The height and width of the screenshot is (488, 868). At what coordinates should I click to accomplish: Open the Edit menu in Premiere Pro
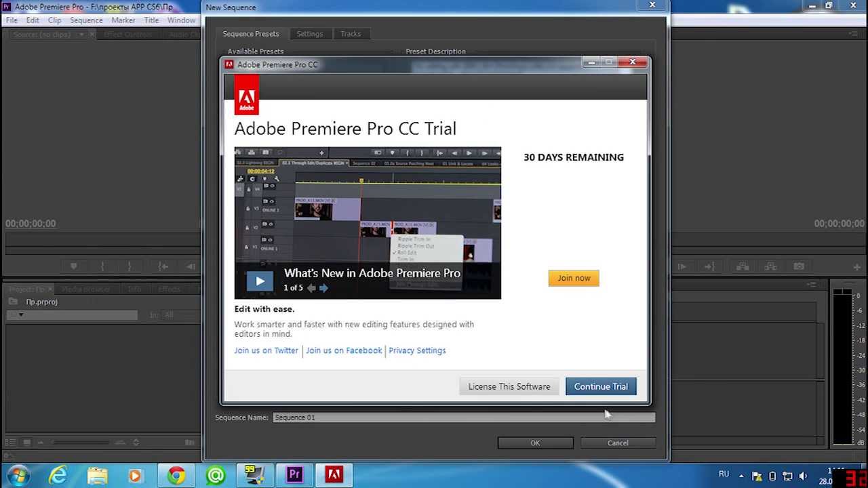[33, 20]
